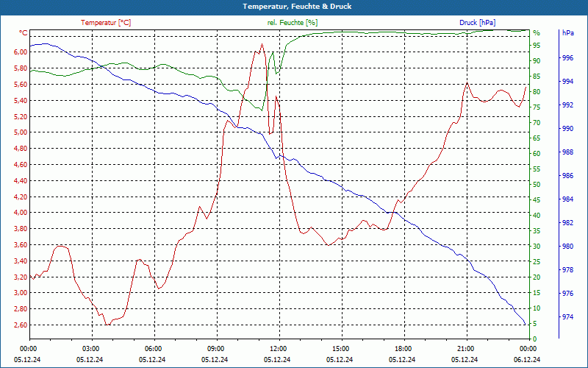Click the "974" pressure axis value
This screenshot has width=588, height=368.
(x=568, y=317)
